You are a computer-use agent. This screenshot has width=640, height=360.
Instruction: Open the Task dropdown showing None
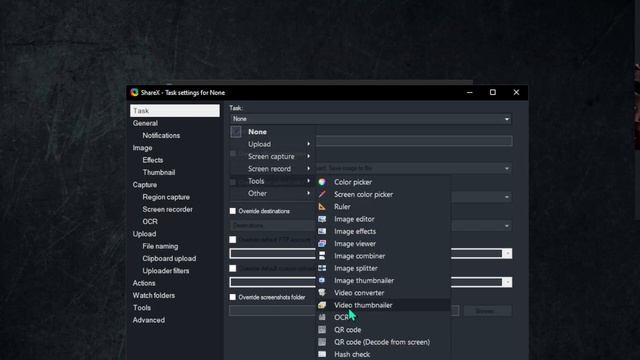click(371, 119)
